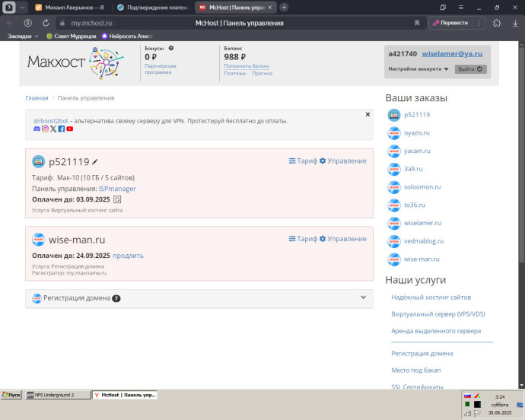Open Тариф for wise-man.ru
This screenshot has width=525, height=420.
click(x=303, y=239)
